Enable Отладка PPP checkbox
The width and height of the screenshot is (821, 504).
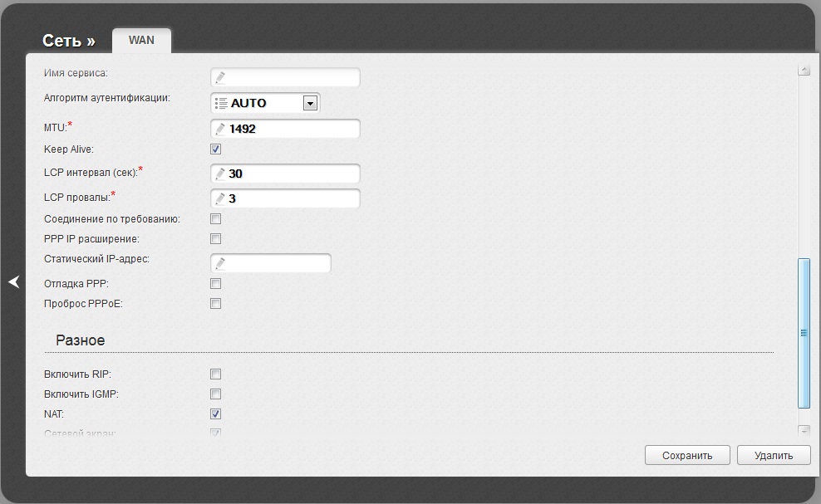tap(216, 284)
